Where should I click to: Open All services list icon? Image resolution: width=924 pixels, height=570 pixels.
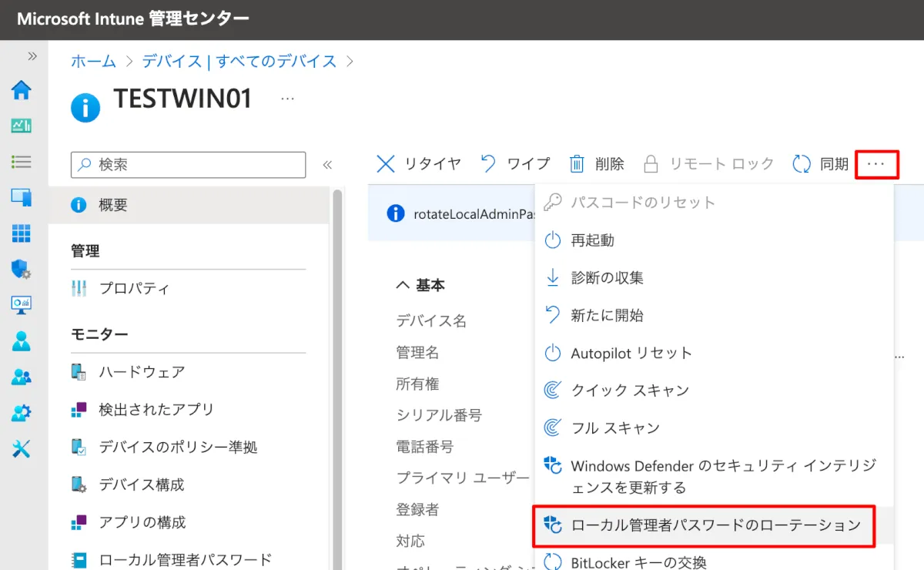tap(22, 162)
